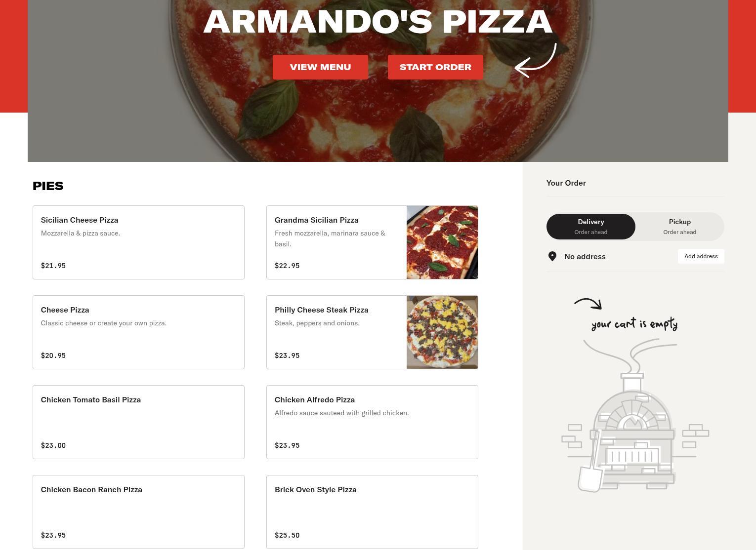Open the Philly Cheese Steak Pizza photo

point(442,332)
